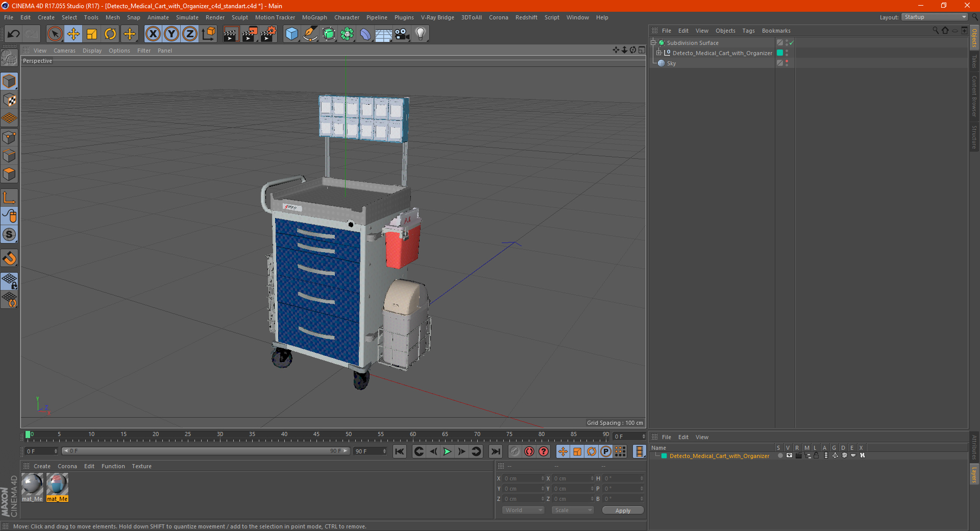Open the Array modeling objects
The height and width of the screenshot is (531, 980).
[x=347, y=34]
